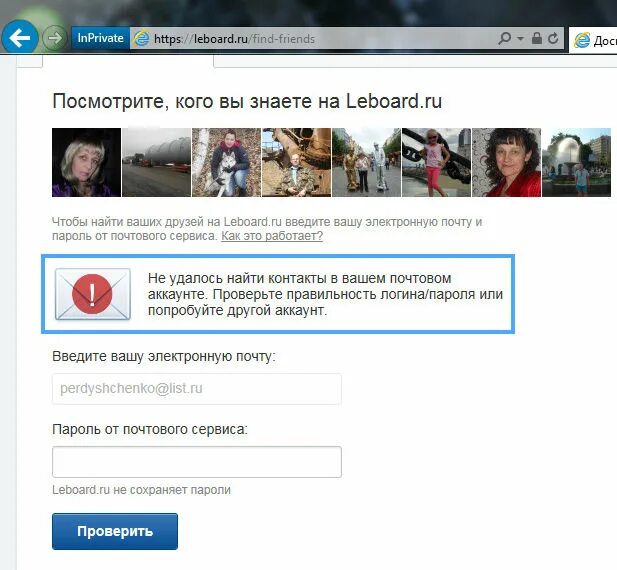Open the address bar search dropdown arrow
The image size is (617, 570).
pos(521,39)
